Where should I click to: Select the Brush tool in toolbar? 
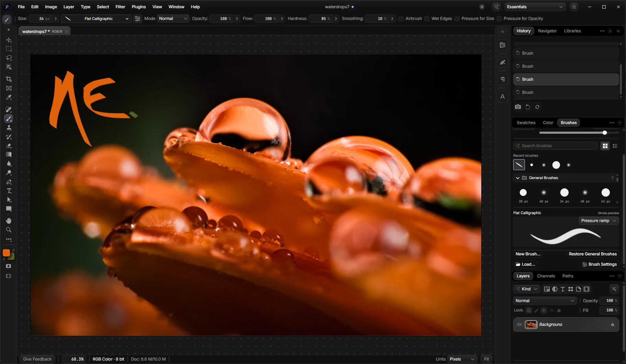pyautogui.click(x=9, y=119)
